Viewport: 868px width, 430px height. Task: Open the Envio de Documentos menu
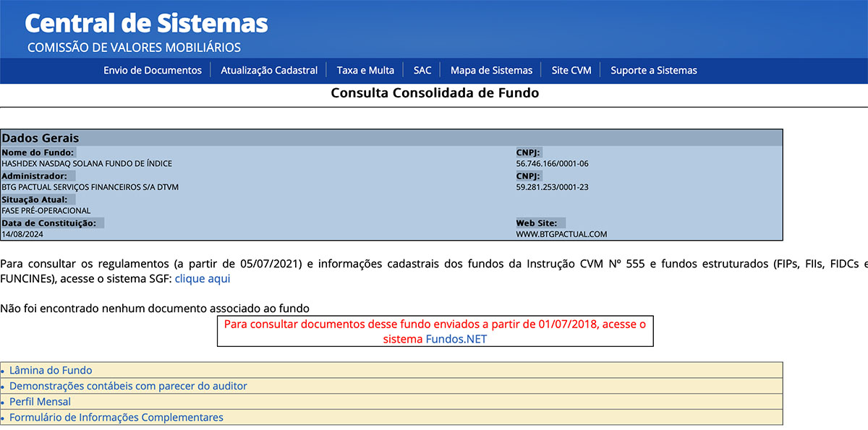pos(153,70)
